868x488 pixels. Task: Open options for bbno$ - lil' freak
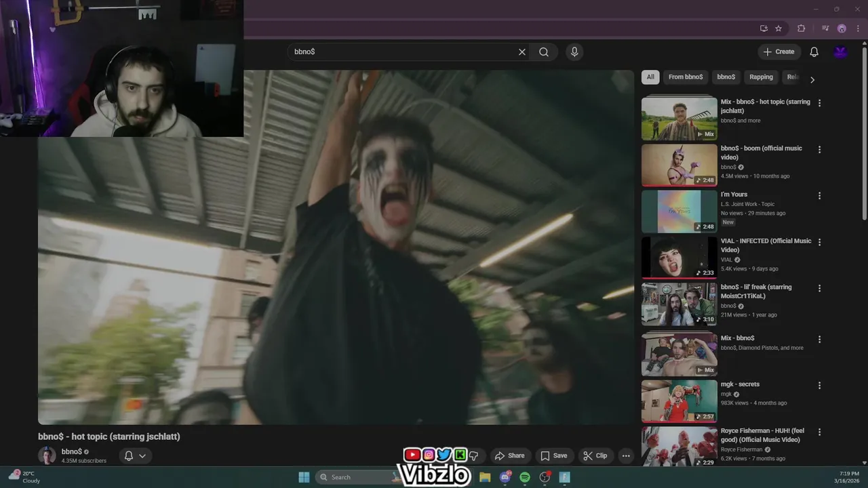819,288
